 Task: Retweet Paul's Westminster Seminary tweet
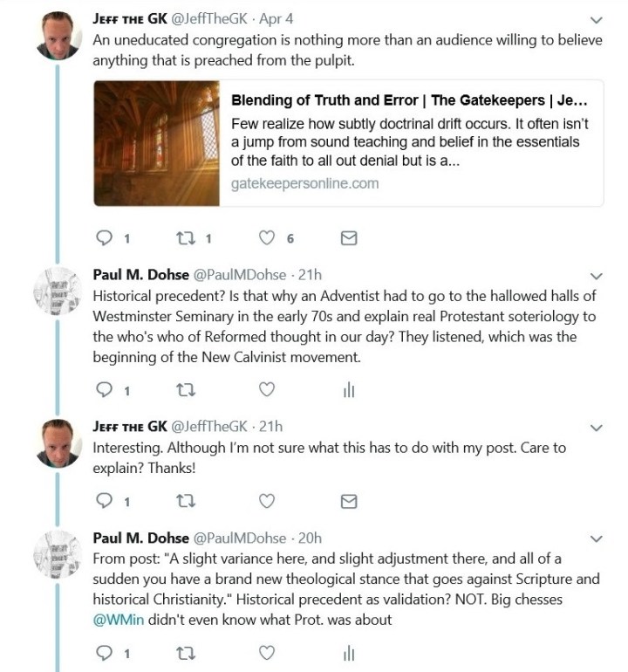(x=187, y=389)
